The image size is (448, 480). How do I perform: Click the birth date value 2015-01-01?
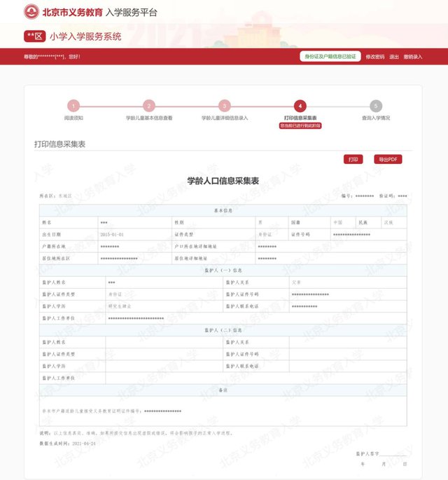pyautogui.click(x=112, y=234)
